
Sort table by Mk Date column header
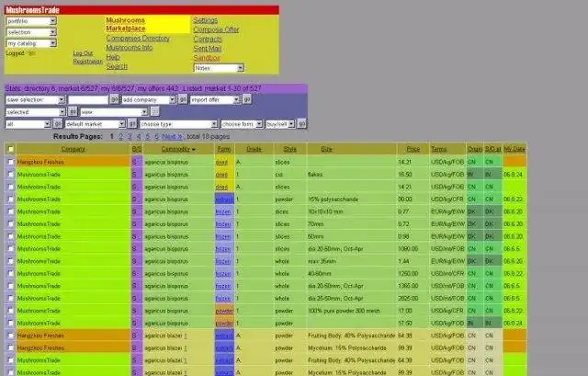coord(514,149)
